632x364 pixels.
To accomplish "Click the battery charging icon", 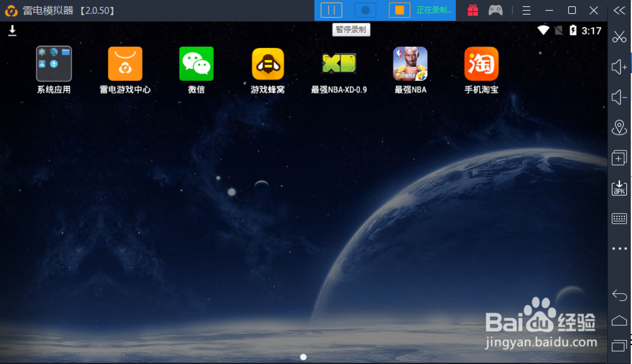I will point(573,30).
